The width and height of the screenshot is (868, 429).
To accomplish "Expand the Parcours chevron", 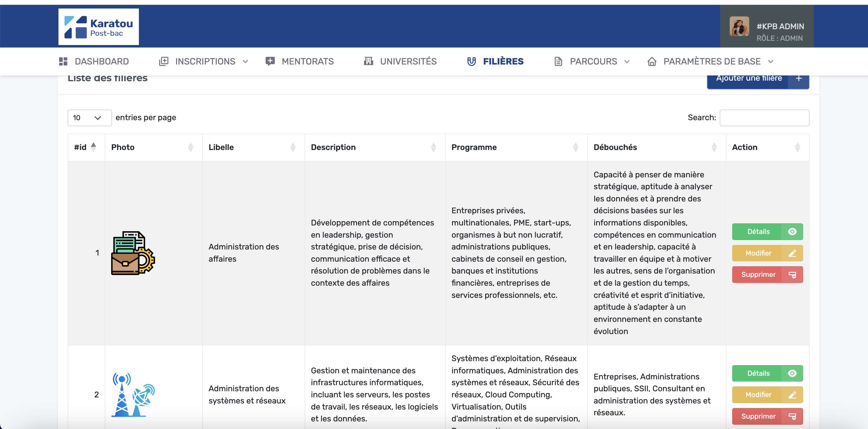I will [x=627, y=62].
